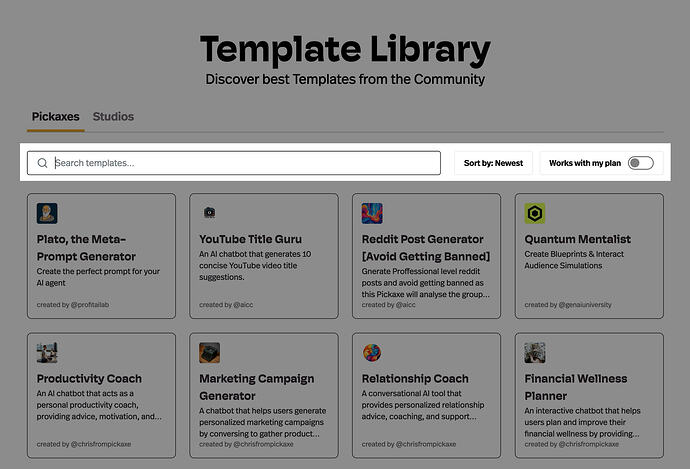Click the Template Library heading
Image resolution: width=690 pixels, height=469 pixels.
[345, 50]
